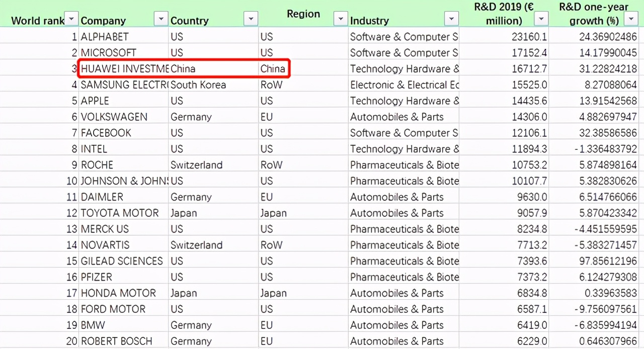This screenshot has height=349, width=644.
Task: Click Pharmaceuticals & Biote in ROCHE row
Action: 404,165
